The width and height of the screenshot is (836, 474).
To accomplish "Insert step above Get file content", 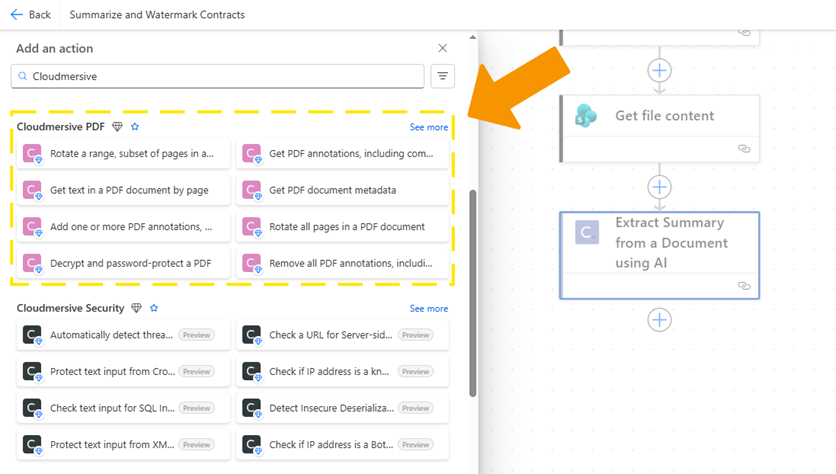I will [660, 70].
